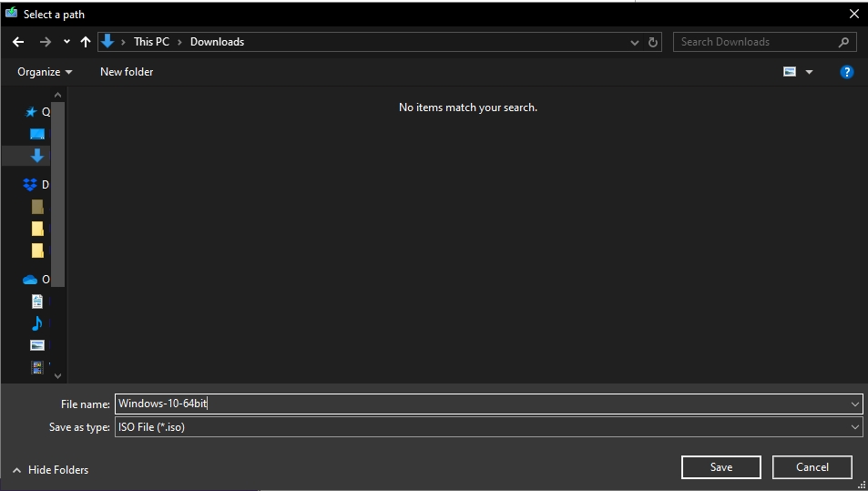Open the Save as type combo box

click(489, 427)
